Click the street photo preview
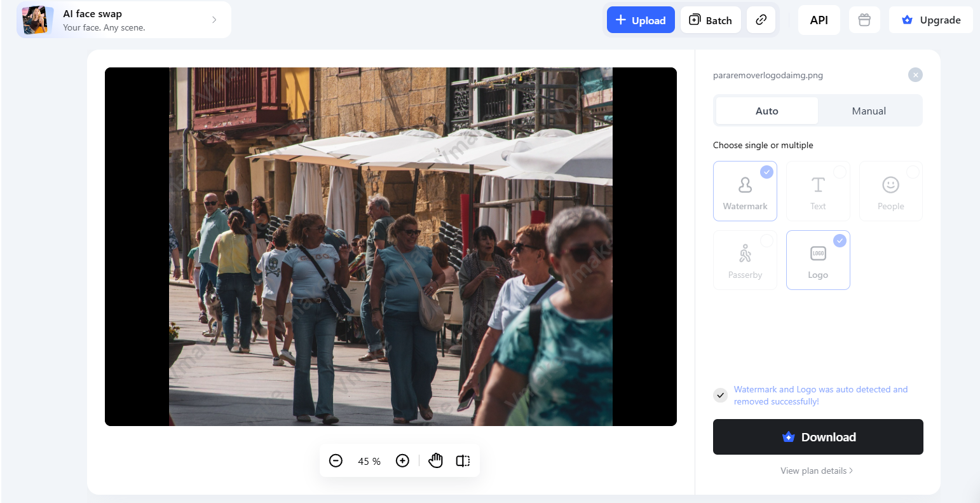The height and width of the screenshot is (503, 980). [x=391, y=247]
